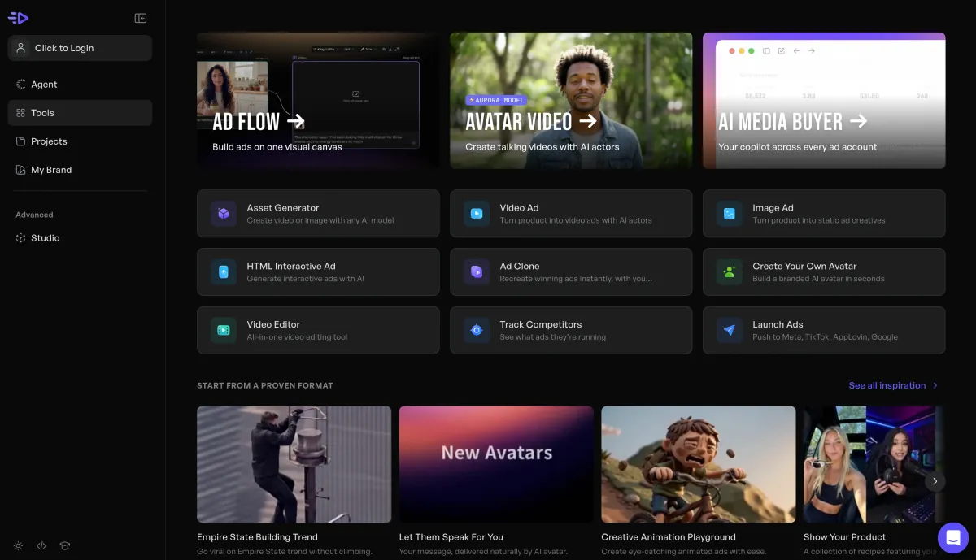Open the Creative Animation Playground thumbnail

point(698,464)
